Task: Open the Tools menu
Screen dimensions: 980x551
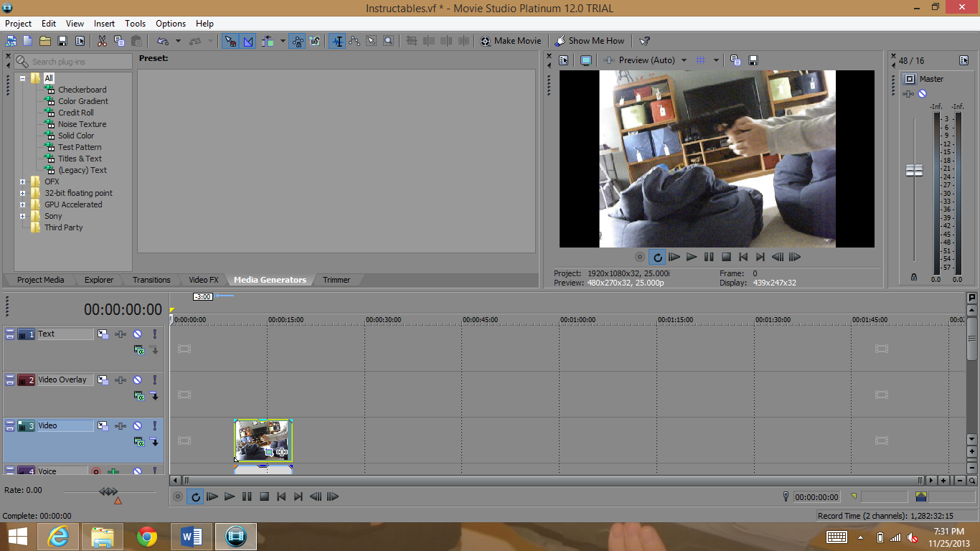Action: click(135, 24)
